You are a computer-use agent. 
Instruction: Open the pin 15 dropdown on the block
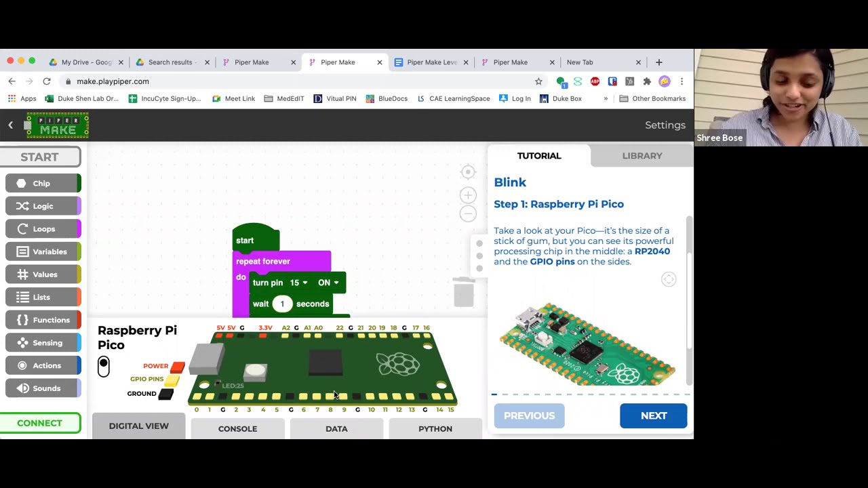point(298,283)
